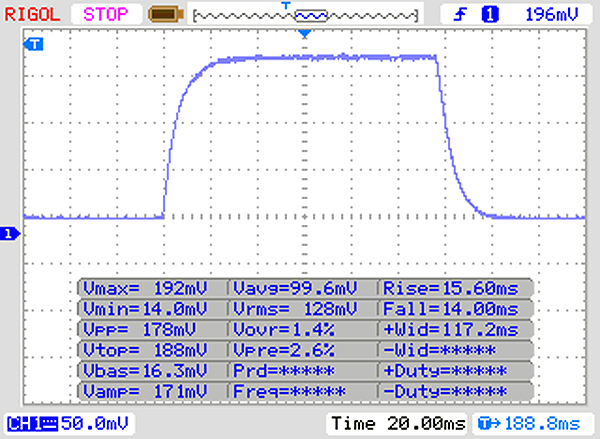Click the small T marker above memory bar
Viewport: 600px width, 439px height.
click(286, 5)
